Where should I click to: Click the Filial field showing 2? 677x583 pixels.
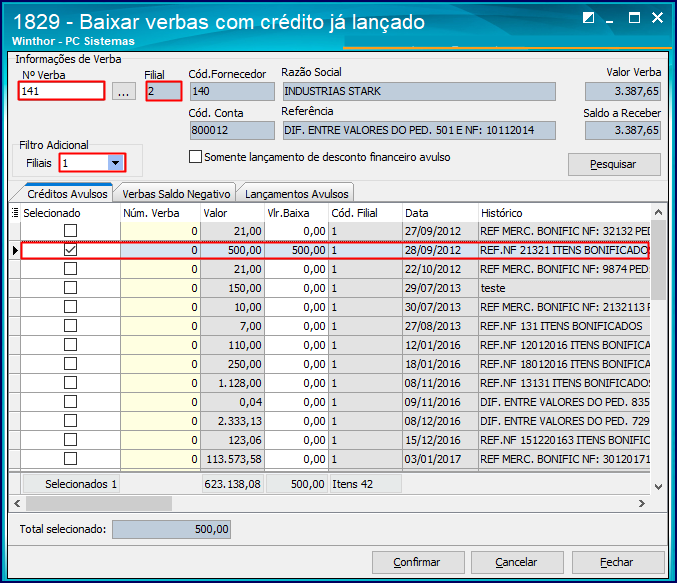point(164,91)
